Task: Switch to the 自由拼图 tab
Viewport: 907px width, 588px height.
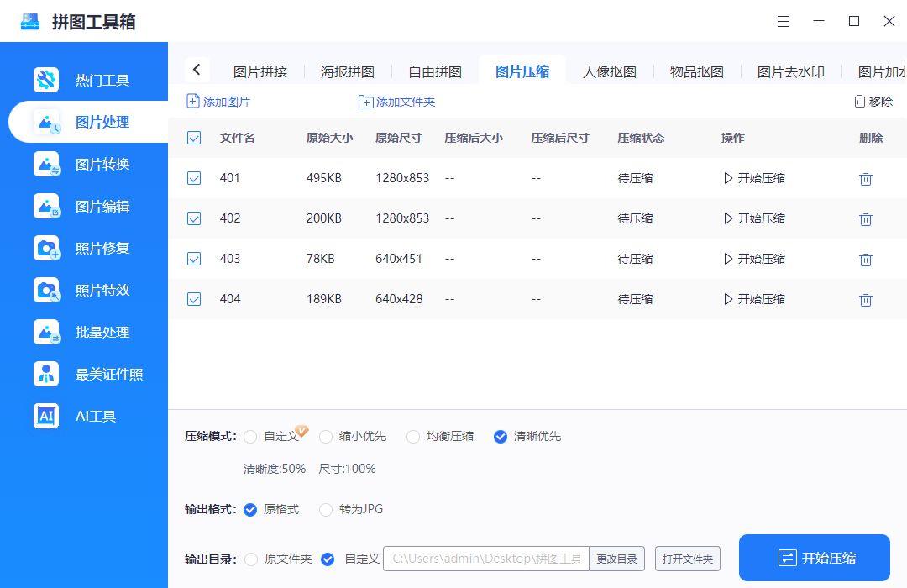Action: click(435, 71)
